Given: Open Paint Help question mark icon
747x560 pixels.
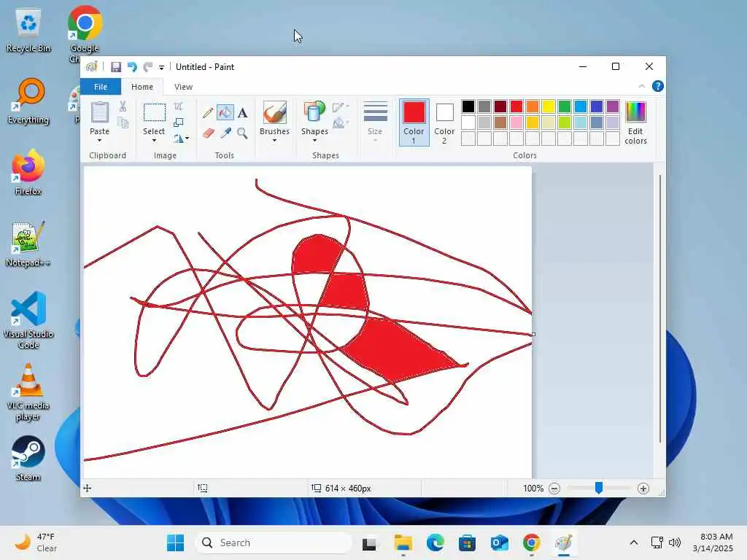Looking at the screenshot, I should pyautogui.click(x=658, y=86).
